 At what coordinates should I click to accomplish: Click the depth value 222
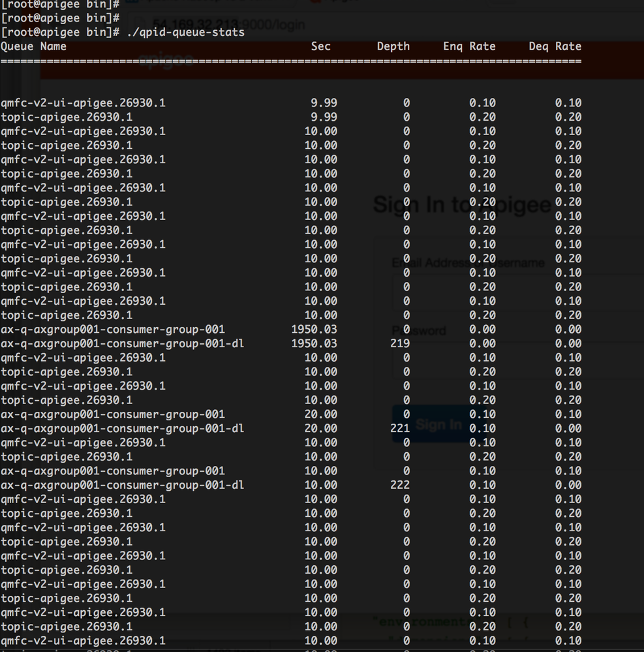click(400, 485)
